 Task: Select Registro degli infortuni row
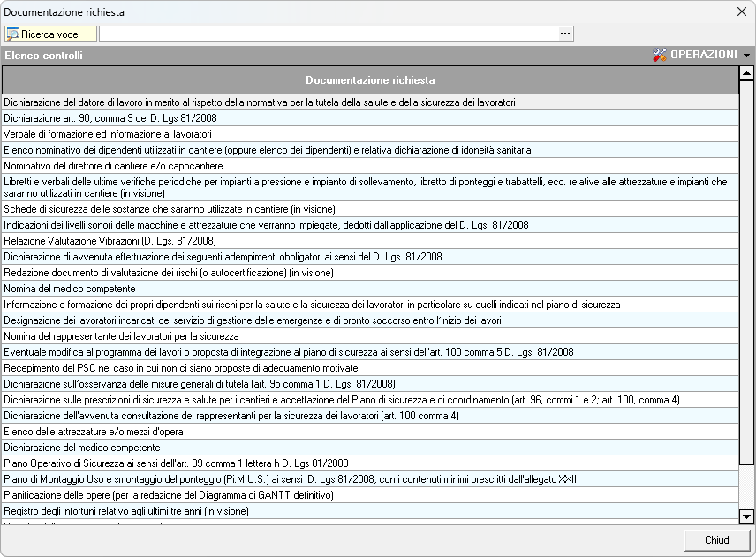[x=126, y=511]
